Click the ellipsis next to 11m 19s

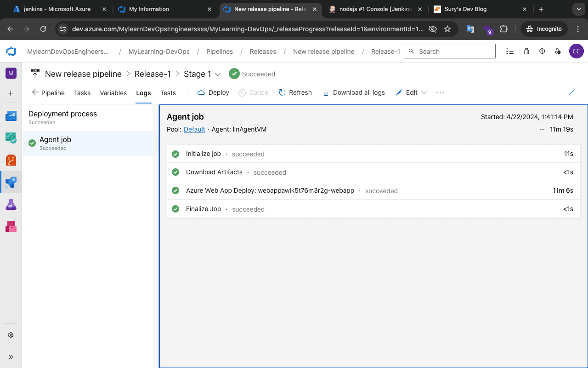(542, 130)
